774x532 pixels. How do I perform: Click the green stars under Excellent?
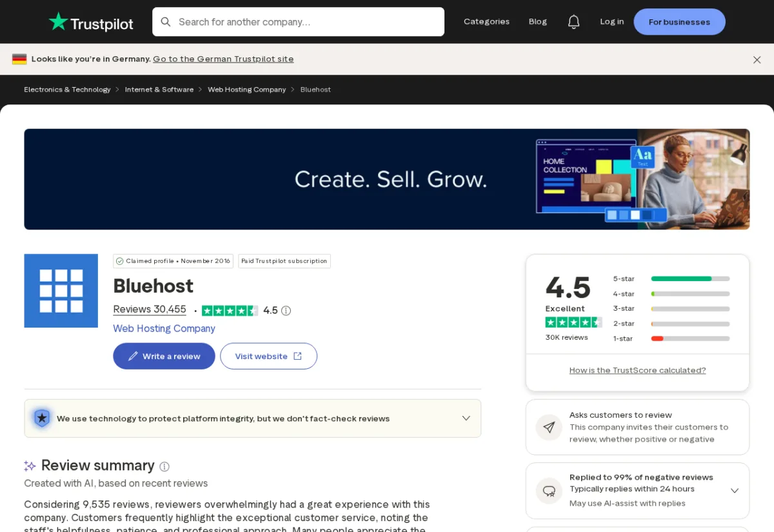point(573,322)
